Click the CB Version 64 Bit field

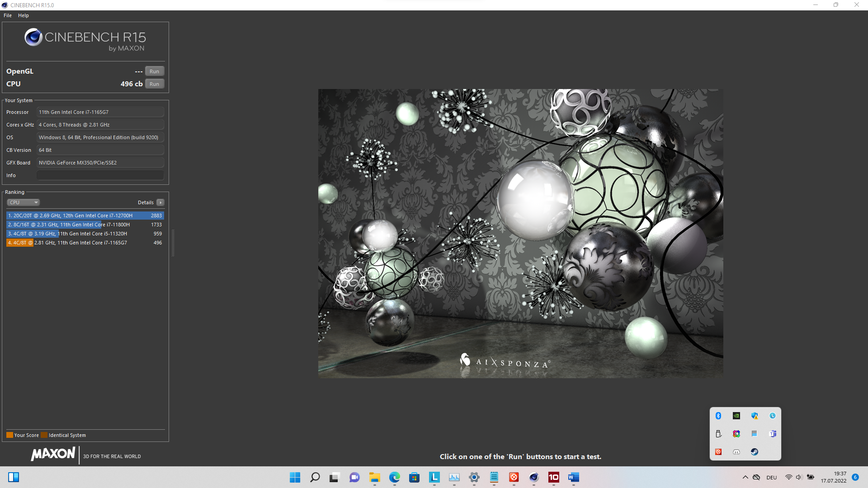[100, 150]
